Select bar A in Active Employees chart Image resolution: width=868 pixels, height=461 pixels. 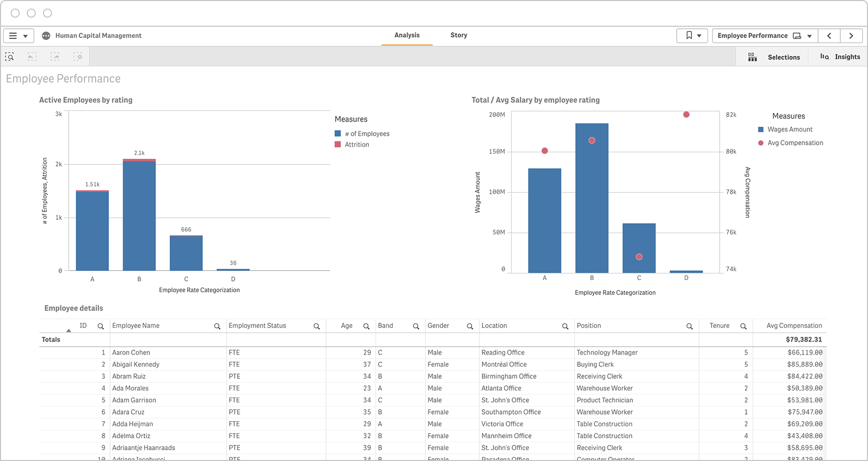pyautogui.click(x=92, y=231)
